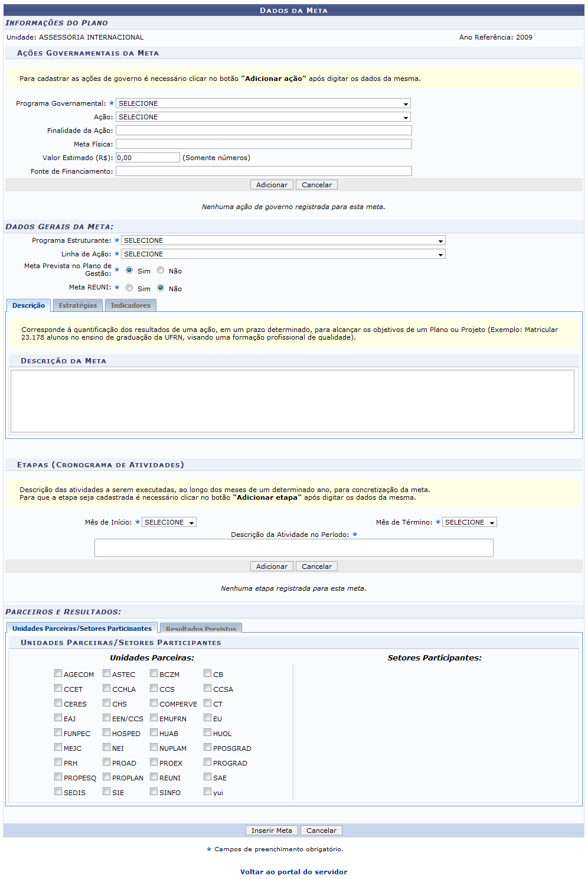Viewport: 588px width, 879px height.
Task: Check the ASTEC checkbox
Action: (x=106, y=673)
